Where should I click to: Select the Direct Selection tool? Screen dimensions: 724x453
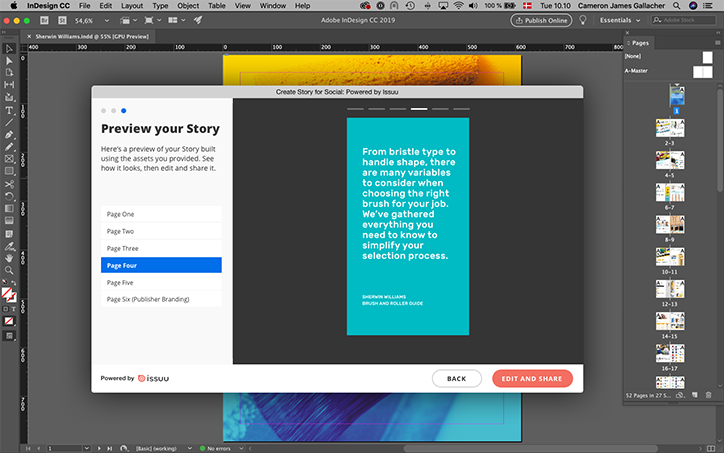(x=9, y=61)
